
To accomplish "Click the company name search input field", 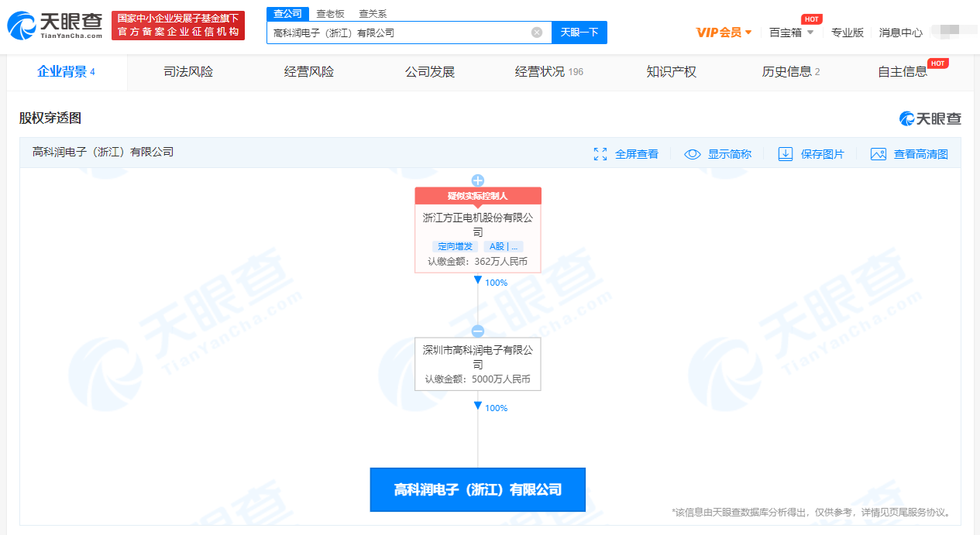I will 399,33.
